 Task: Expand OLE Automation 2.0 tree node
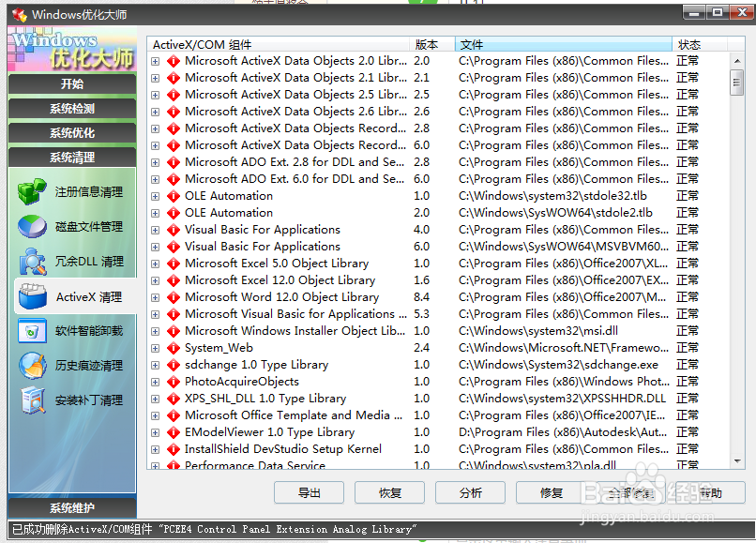click(x=156, y=213)
